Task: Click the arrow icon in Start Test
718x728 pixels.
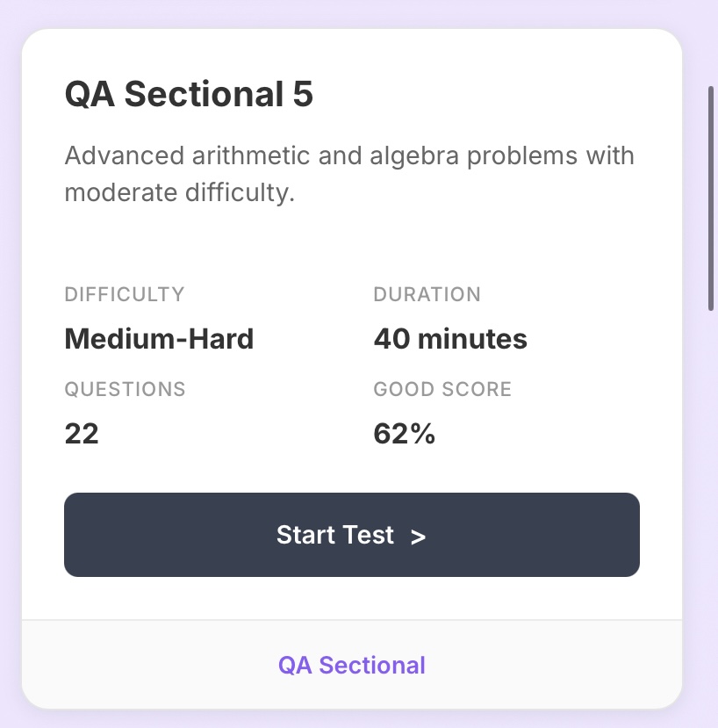Action: [418, 537]
